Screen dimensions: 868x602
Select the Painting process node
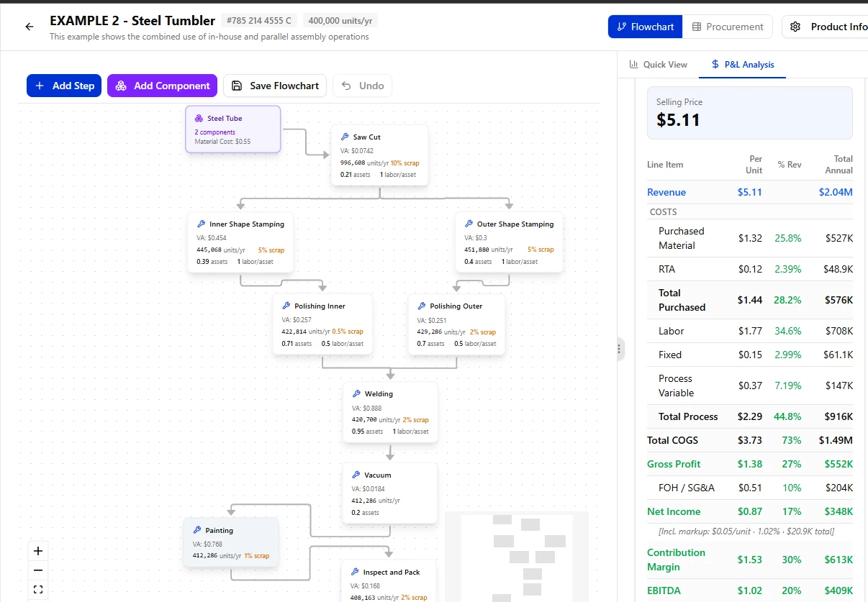[x=230, y=542]
